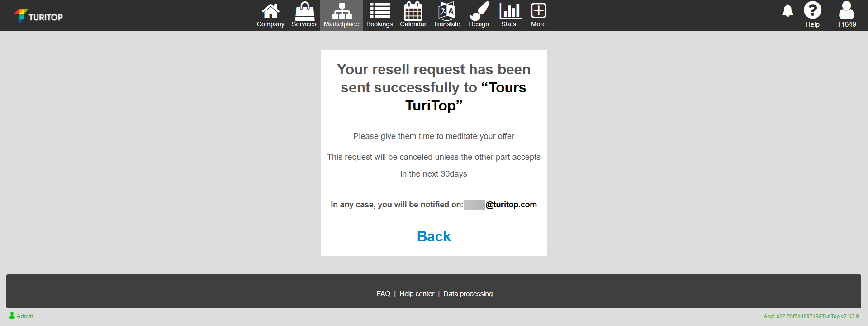The height and width of the screenshot is (326, 868).
Task: Select the Marketplace tab
Action: [x=342, y=15]
